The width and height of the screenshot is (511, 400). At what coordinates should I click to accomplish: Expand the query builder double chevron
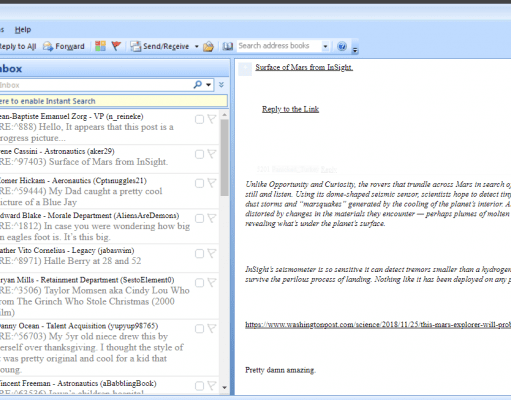221,85
